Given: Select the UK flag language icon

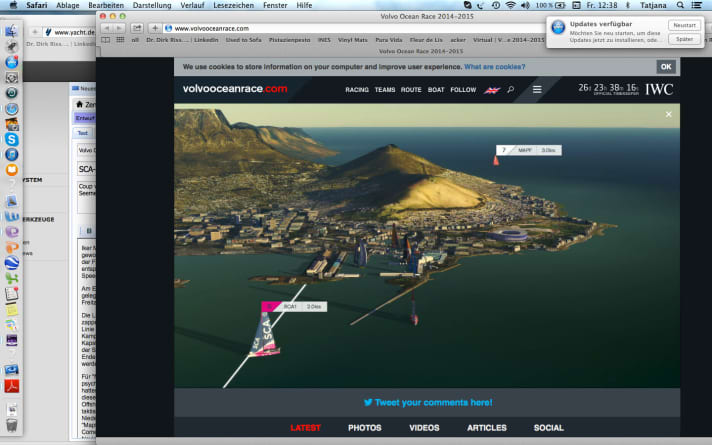Looking at the screenshot, I should click(492, 90).
